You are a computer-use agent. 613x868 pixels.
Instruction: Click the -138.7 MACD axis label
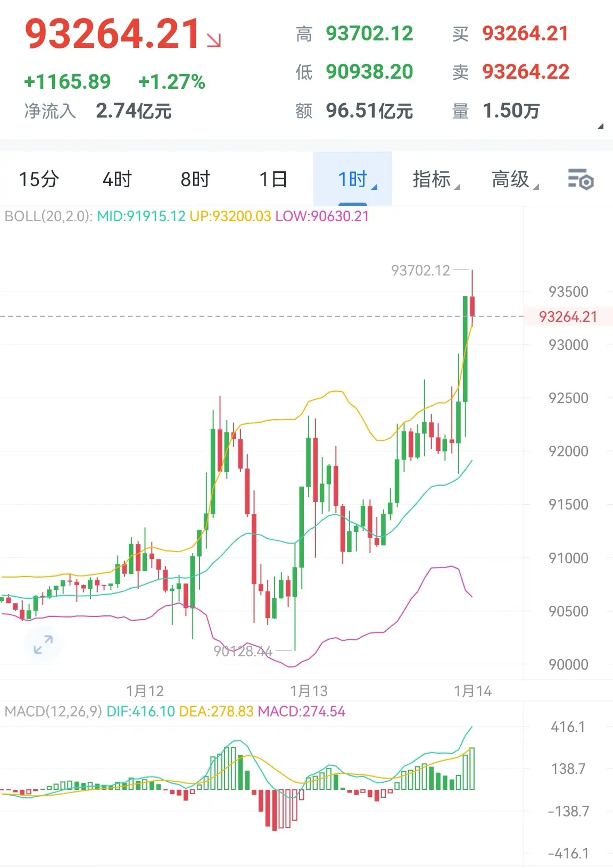(568, 811)
